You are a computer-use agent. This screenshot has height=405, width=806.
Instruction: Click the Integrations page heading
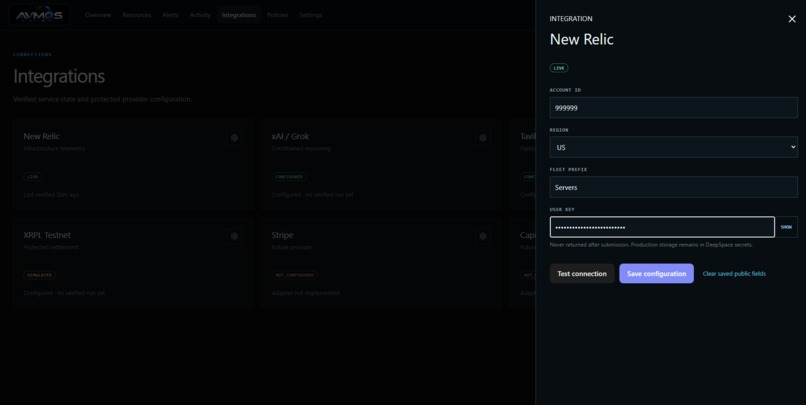tap(59, 77)
